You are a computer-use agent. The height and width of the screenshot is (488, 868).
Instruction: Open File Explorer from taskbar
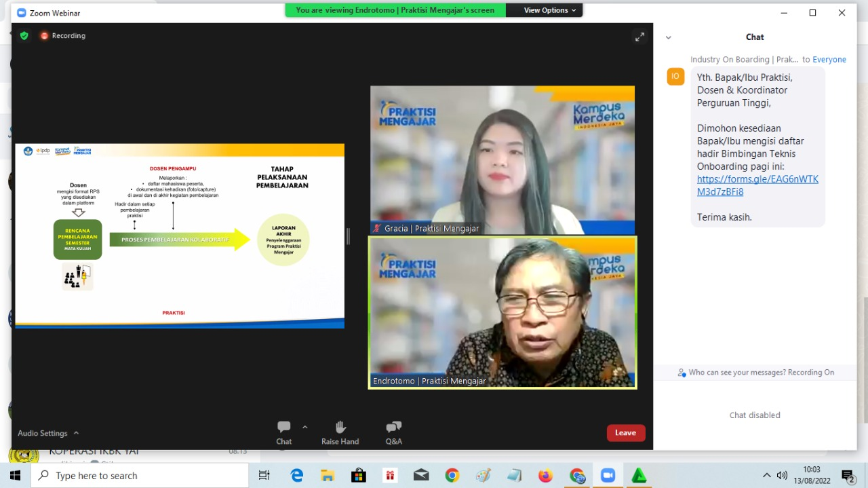click(x=328, y=476)
